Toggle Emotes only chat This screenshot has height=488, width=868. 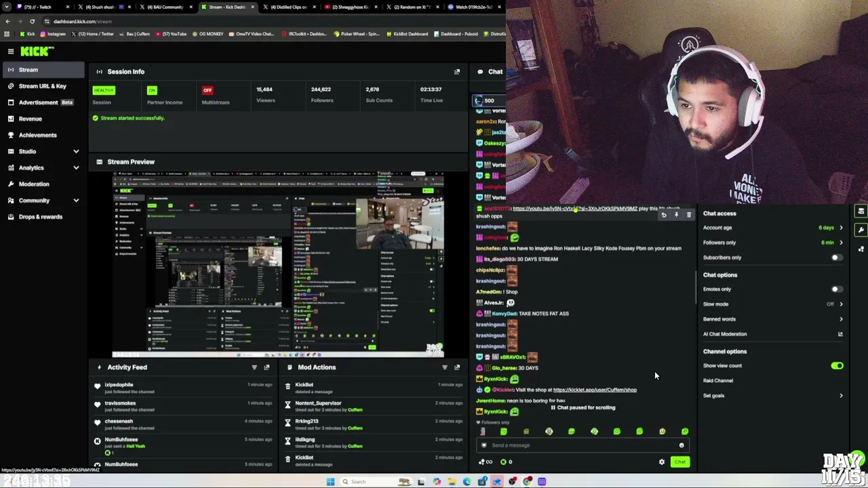click(x=837, y=289)
